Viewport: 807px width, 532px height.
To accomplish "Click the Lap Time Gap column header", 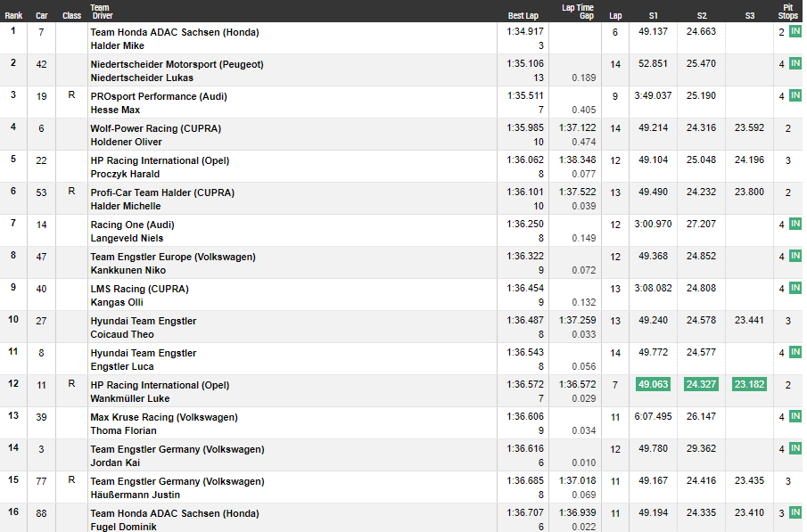I will (578, 12).
